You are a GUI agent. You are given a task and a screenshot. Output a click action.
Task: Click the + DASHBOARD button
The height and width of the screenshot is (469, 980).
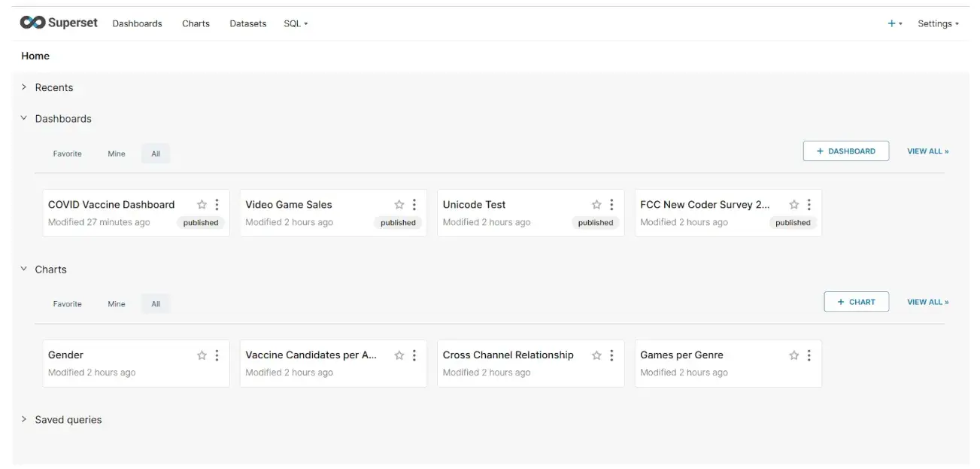(845, 151)
